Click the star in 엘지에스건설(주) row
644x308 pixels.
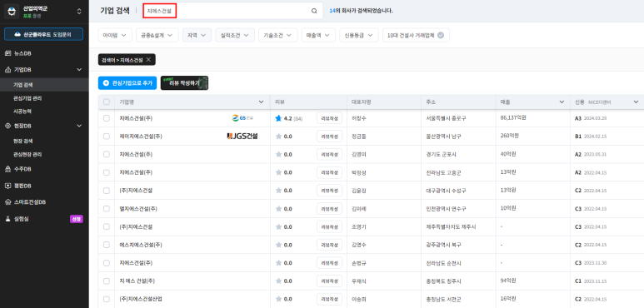tap(278, 209)
